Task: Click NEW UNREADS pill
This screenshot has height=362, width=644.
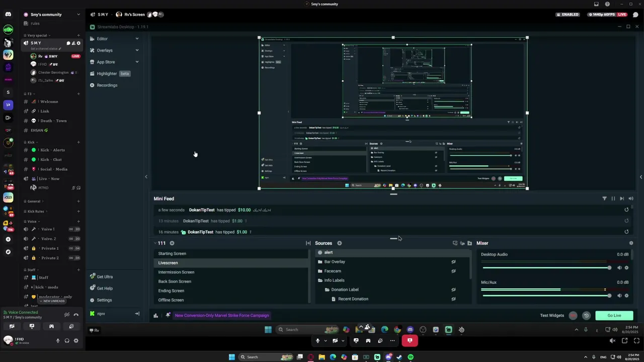Action: [x=52, y=301]
